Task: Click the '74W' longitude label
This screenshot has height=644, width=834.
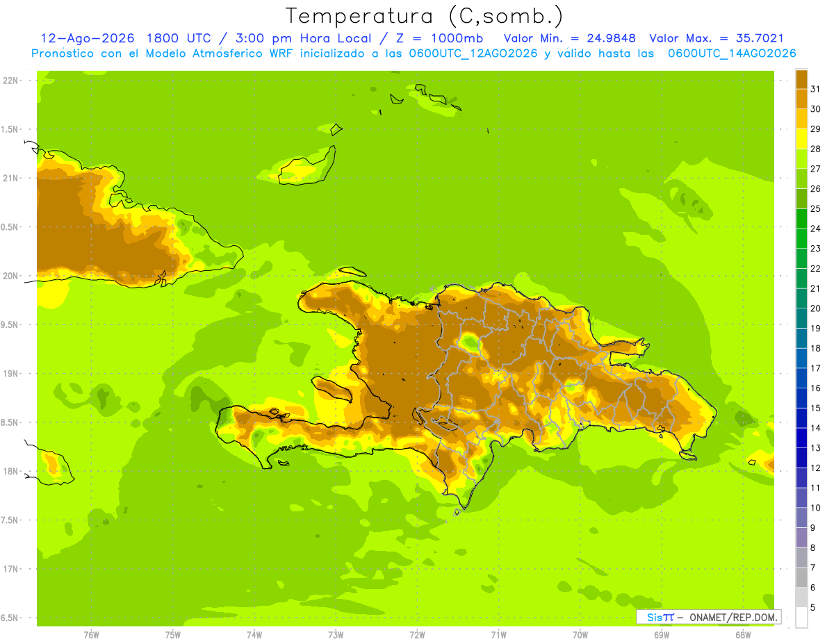Action: click(x=254, y=635)
